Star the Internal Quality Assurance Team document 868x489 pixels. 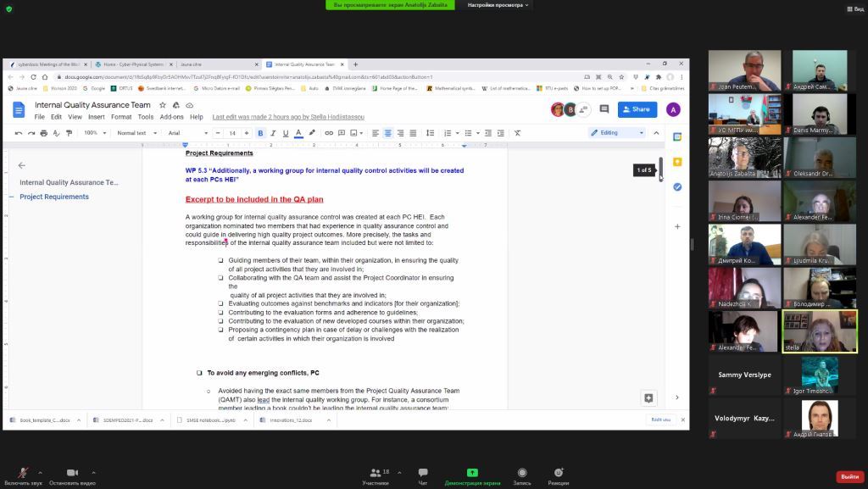[x=163, y=105]
